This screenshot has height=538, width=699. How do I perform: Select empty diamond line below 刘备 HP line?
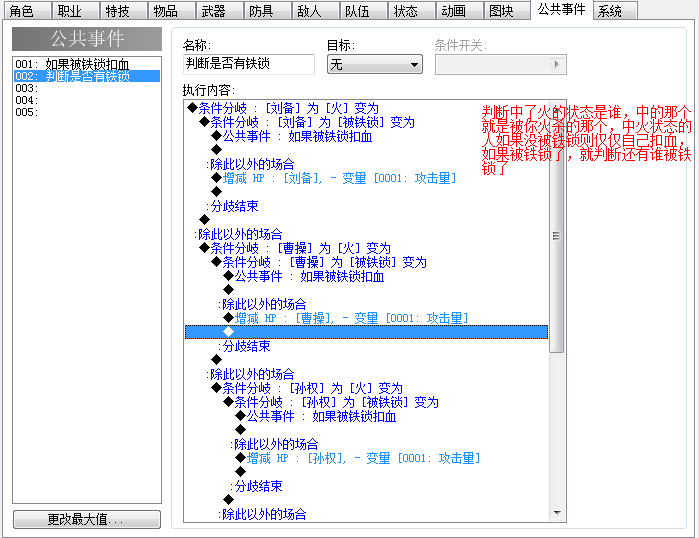point(366,192)
